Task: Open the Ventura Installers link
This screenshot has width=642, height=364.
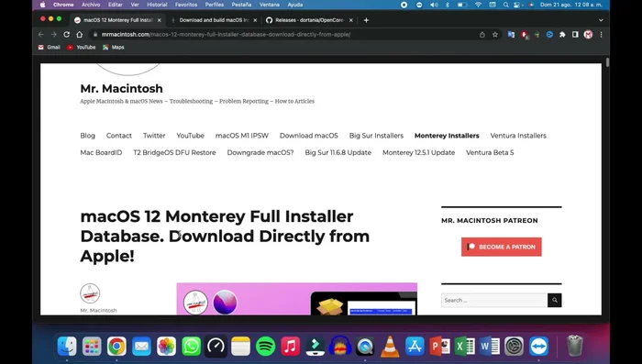Action: (518, 136)
